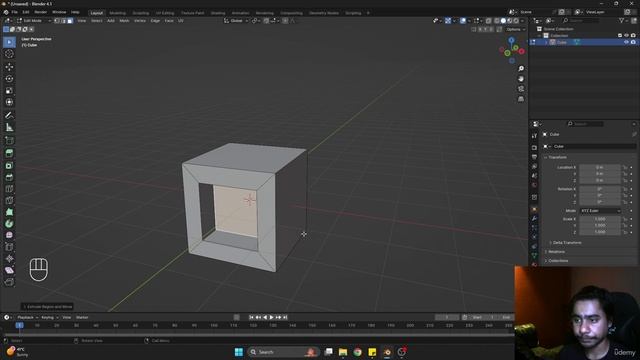This screenshot has height=360, width=640.
Task: Open the Edit Mode dropdown
Action: (34, 20)
